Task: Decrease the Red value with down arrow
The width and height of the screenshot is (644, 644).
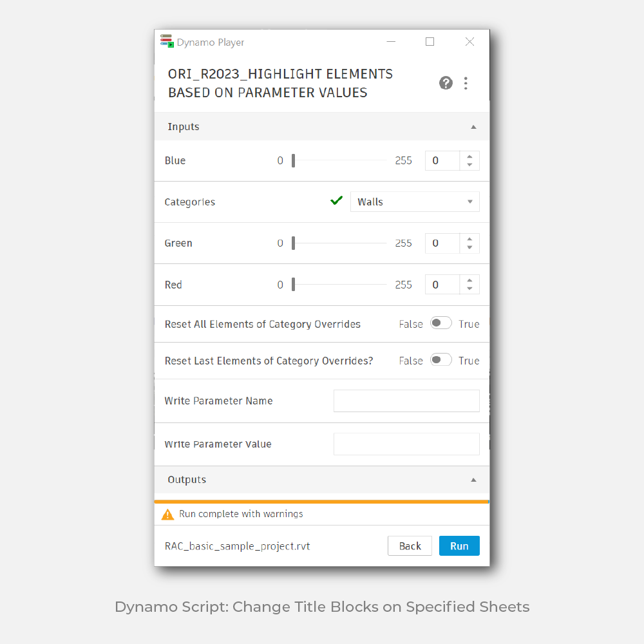Action: (x=469, y=289)
